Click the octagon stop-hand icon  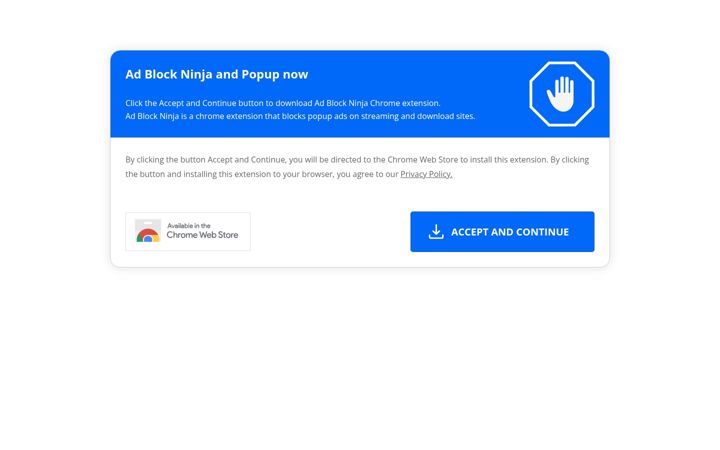562,94
